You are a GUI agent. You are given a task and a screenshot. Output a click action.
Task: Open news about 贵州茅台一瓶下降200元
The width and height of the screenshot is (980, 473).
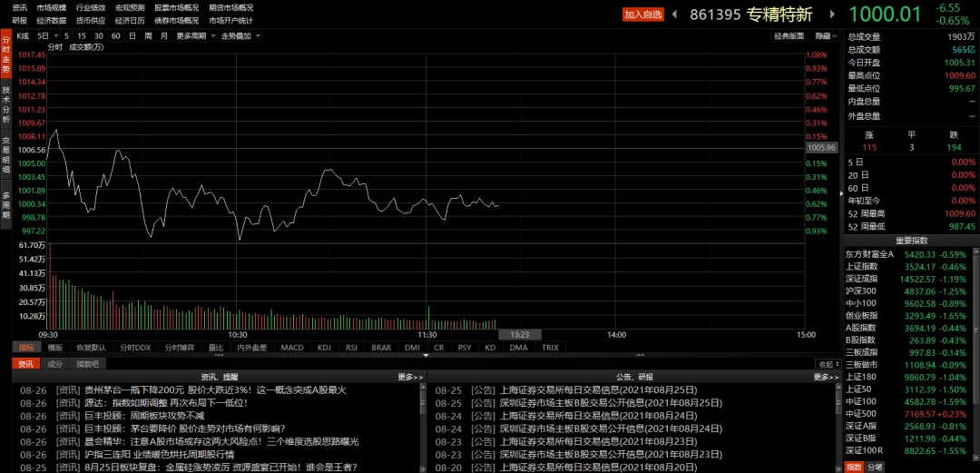coord(215,389)
